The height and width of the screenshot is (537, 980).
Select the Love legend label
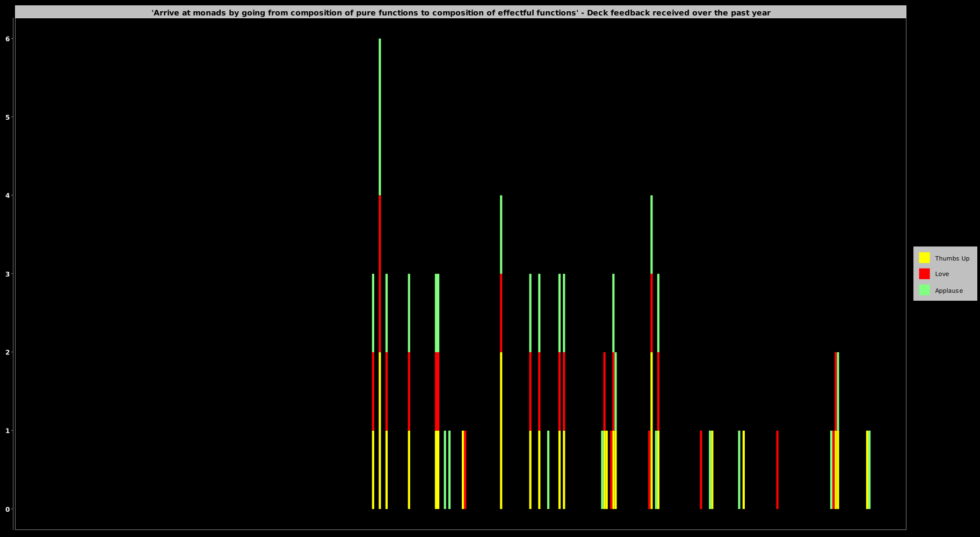pyautogui.click(x=942, y=274)
